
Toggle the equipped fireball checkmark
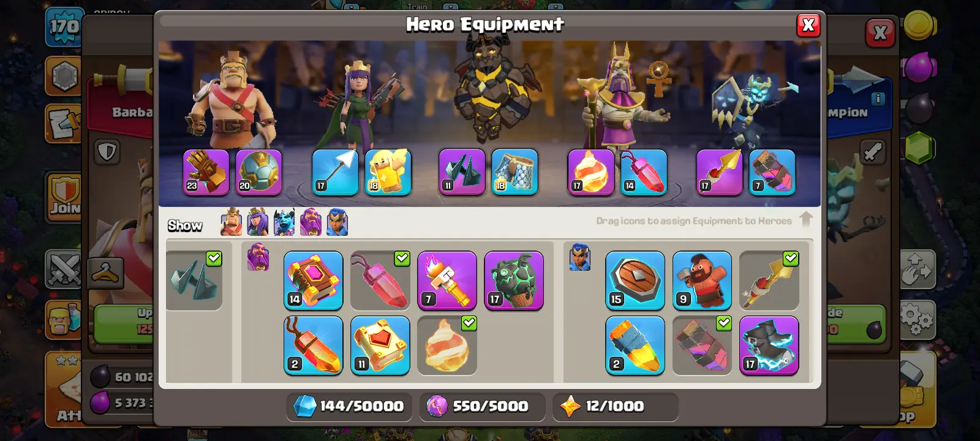pos(469,323)
